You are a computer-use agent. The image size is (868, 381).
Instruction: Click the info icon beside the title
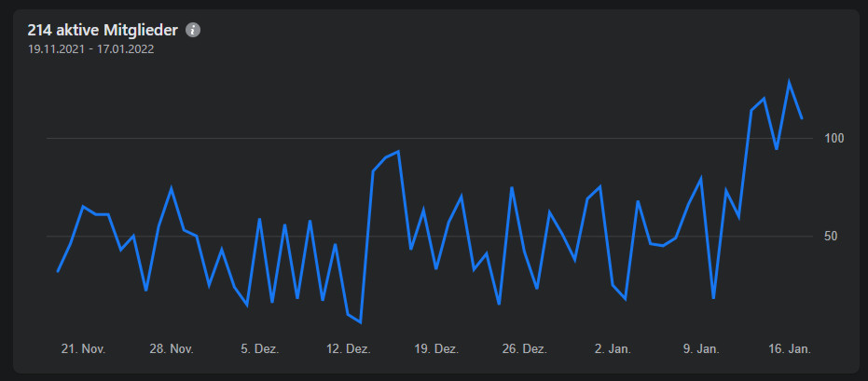193,30
